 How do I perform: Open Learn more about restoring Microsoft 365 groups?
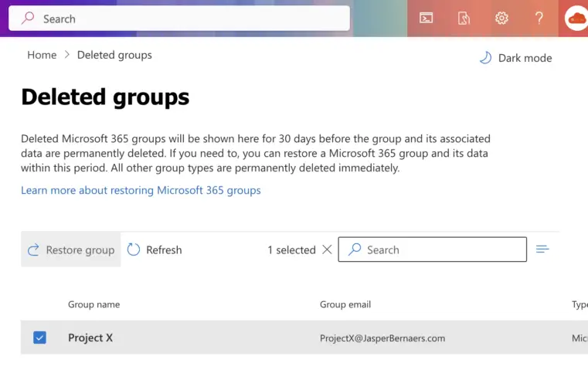point(141,190)
